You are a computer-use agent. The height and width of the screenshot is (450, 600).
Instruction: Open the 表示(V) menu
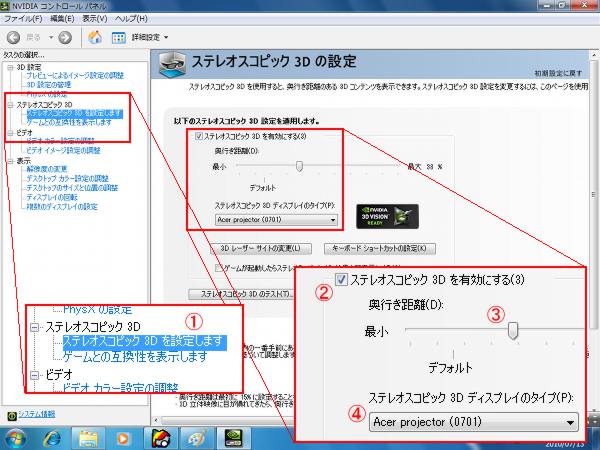pos(95,18)
